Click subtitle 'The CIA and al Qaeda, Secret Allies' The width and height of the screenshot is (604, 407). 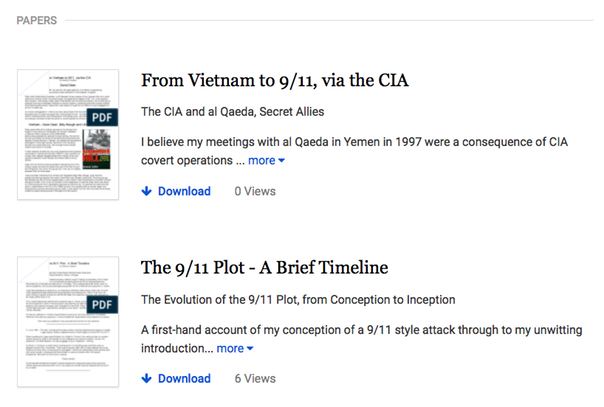(x=232, y=112)
